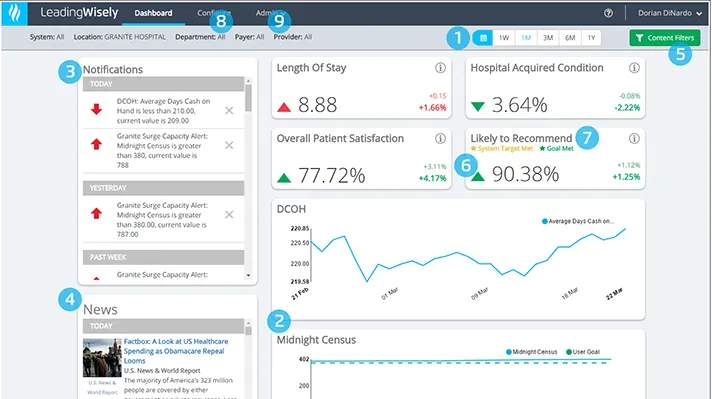
Task: Select the 3M time range
Action: tap(548, 38)
